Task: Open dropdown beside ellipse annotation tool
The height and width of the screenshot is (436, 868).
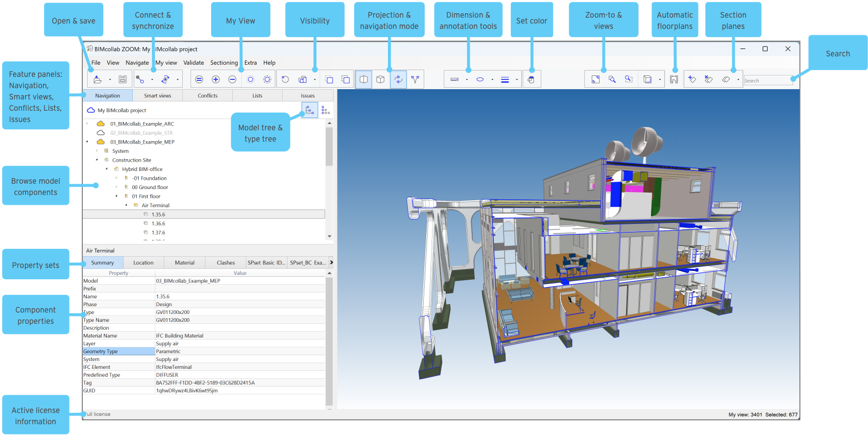Action: tap(492, 79)
